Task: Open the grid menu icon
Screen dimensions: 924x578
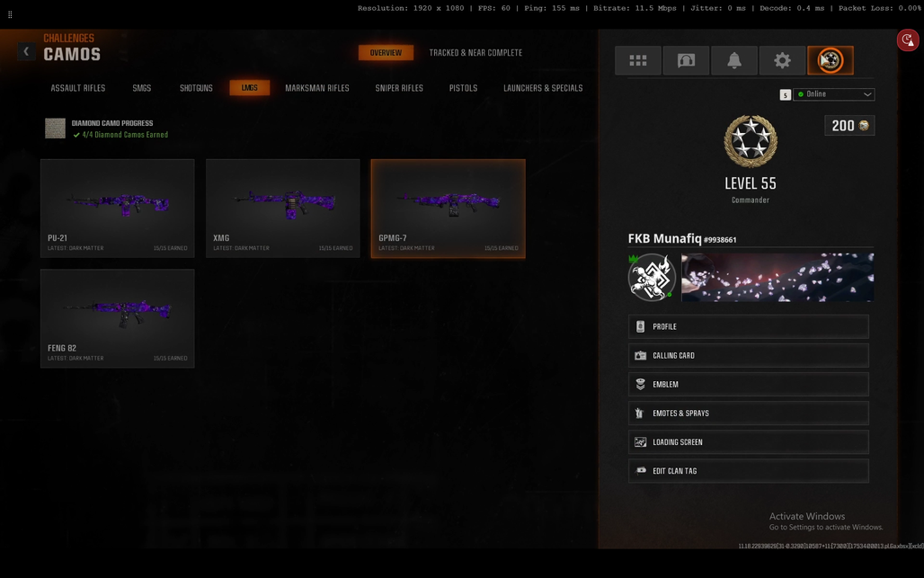Action: coord(637,60)
